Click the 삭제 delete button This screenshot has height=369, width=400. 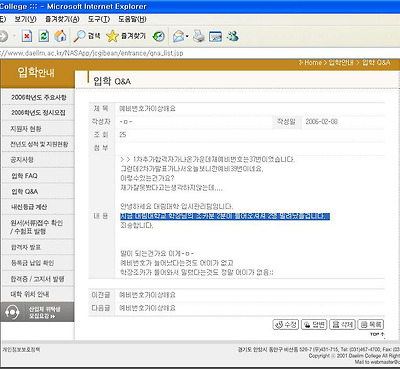(x=343, y=325)
